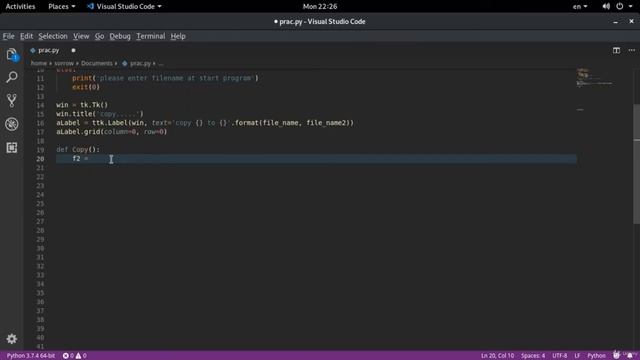Viewport: 640px width, 360px height.
Task: Open the en keyboard layout dropdown
Action: click(580, 7)
